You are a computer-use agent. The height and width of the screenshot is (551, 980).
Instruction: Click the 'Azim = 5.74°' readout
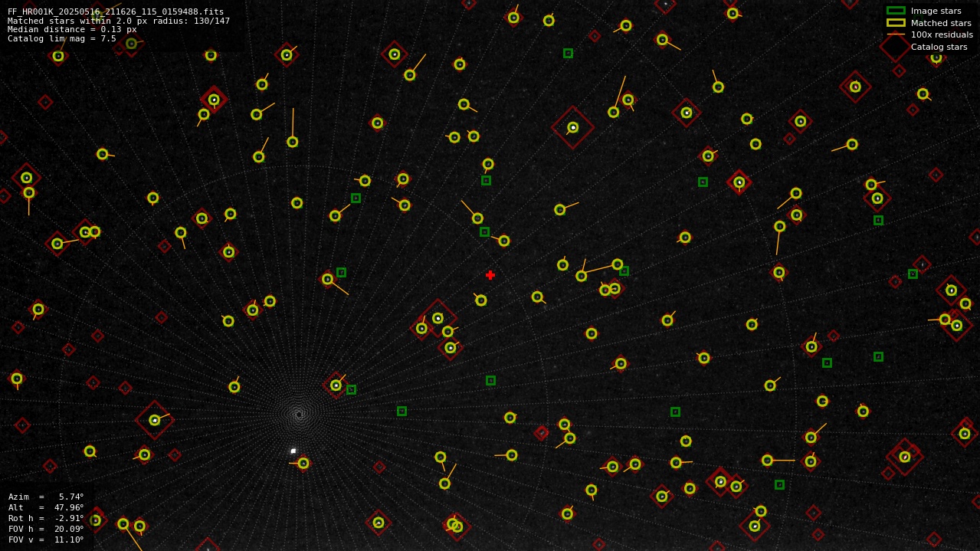point(46,497)
